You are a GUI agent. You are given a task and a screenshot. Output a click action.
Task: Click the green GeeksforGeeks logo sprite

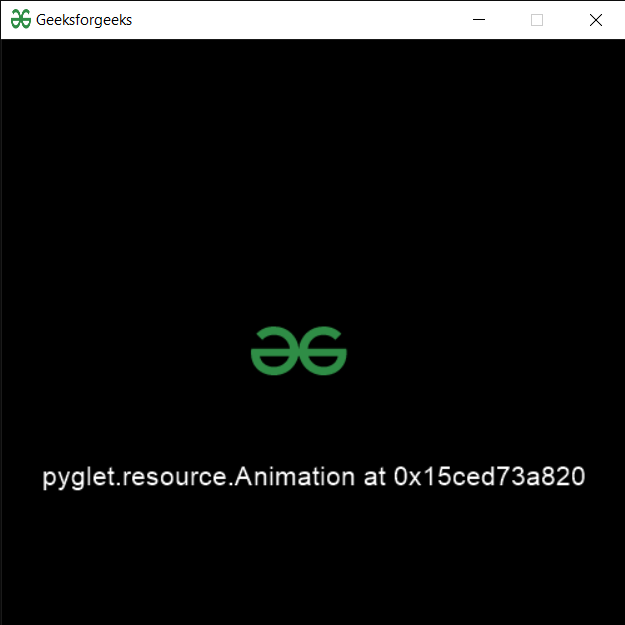[299, 351]
